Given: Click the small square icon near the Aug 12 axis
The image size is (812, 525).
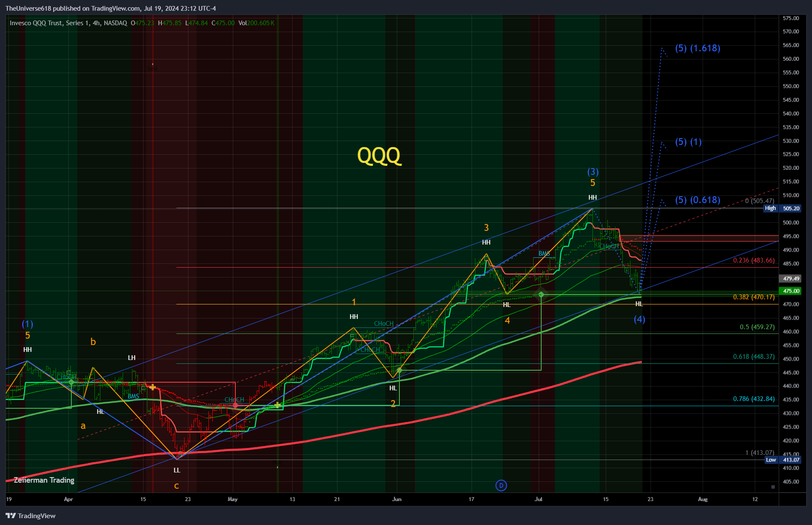Looking at the screenshot, I should coord(773,487).
